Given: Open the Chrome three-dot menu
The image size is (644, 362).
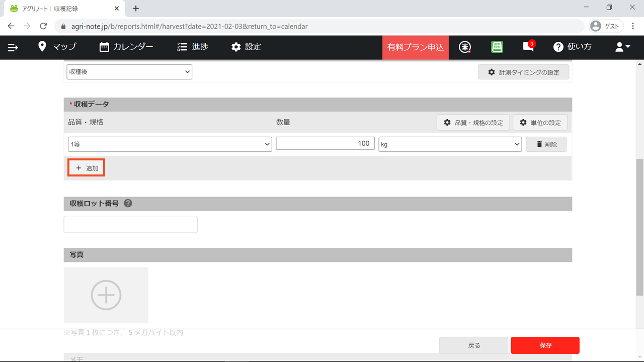Looking at the screenshot, I should point(633,26).
